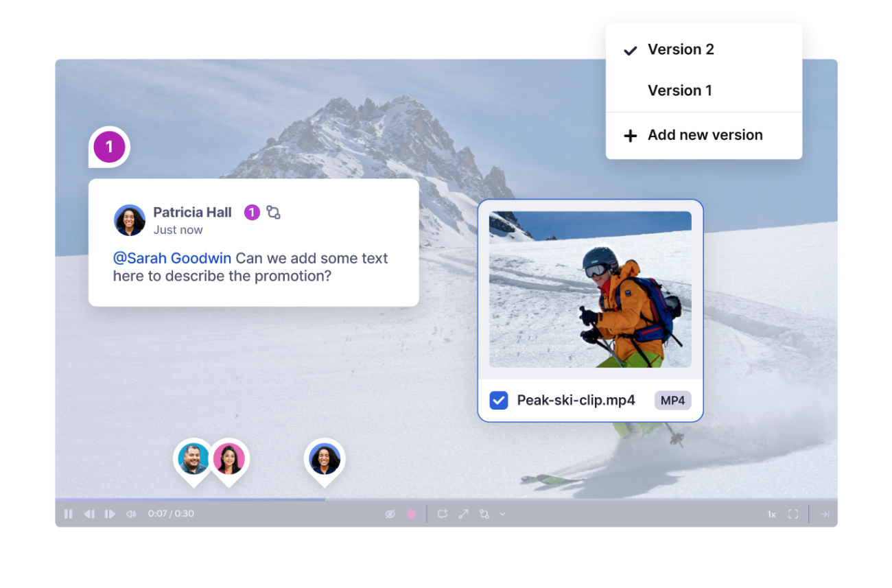Select Version 2 in the menu

tap(681, 49)
